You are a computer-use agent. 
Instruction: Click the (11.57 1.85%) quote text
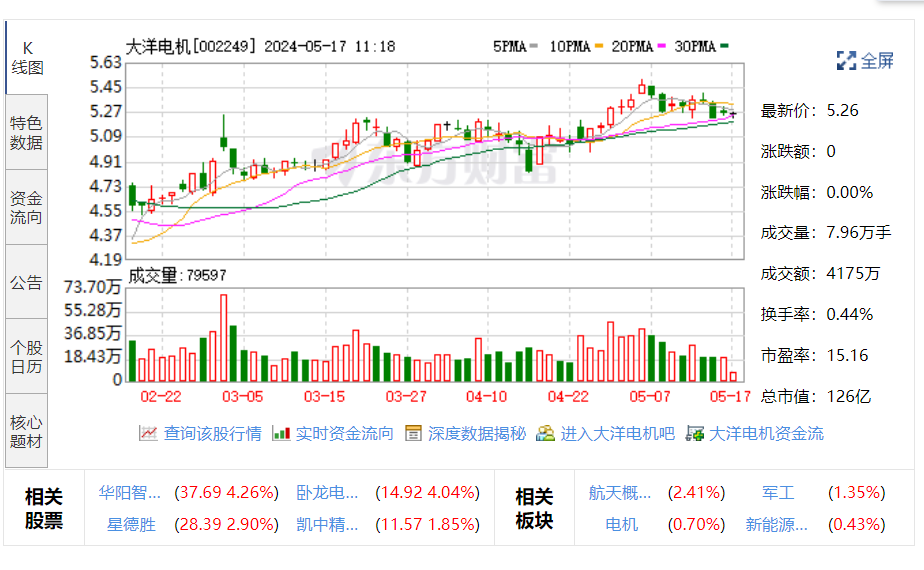tap(427, 524)
